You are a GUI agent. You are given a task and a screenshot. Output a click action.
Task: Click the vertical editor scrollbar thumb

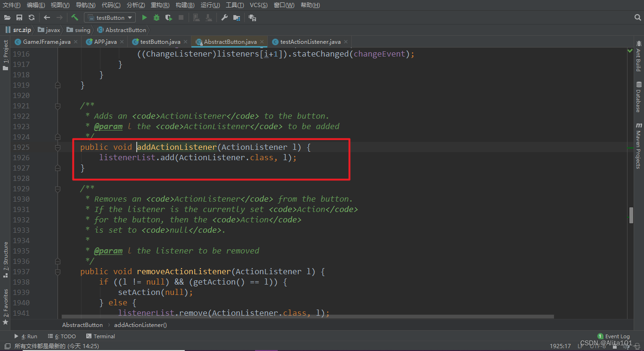tap(631, 215)
